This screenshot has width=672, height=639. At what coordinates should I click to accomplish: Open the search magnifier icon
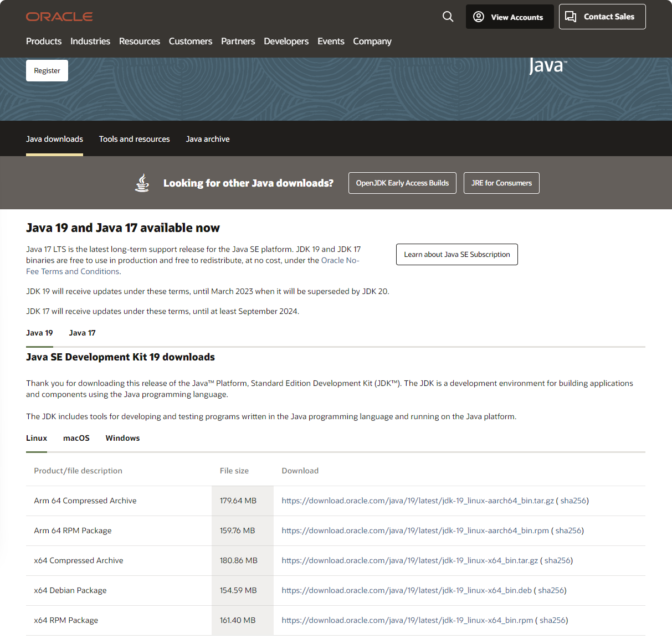point(448,17)
